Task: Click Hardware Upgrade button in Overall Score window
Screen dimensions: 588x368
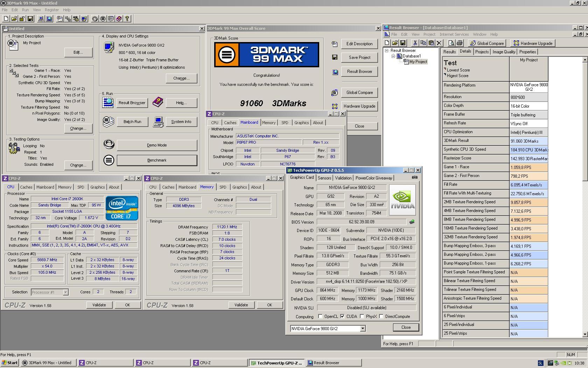Action: pos(359,106)
